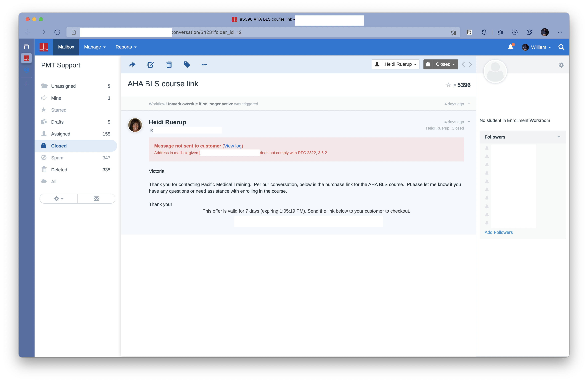The width and height of the screenshot is (588, 382).
Task: Star conversation #5396
Action: [x=448, y=85]
